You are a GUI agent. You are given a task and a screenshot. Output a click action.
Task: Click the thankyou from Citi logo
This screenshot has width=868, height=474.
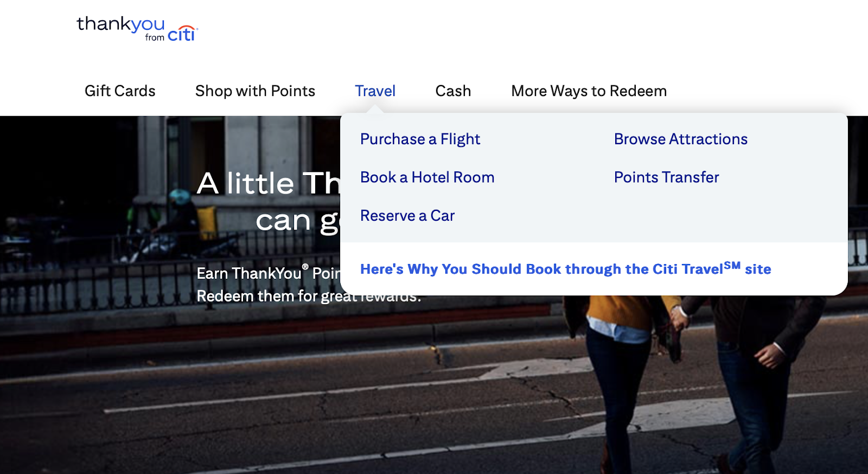click(137, 29)
